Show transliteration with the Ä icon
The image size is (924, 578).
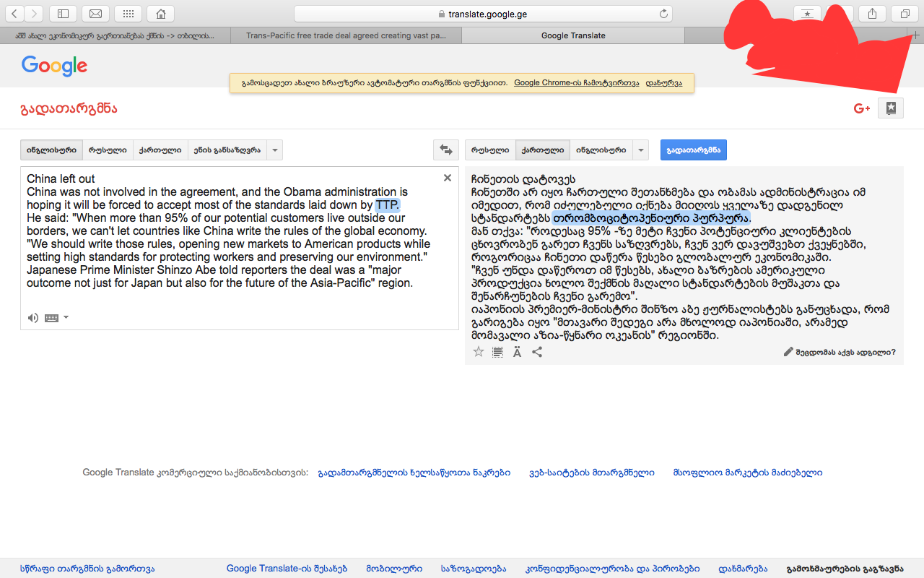click(517, 352)
